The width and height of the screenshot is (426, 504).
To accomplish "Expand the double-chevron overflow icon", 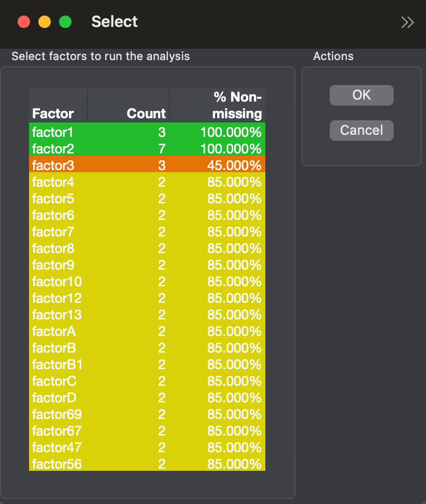I will [407, 22].
